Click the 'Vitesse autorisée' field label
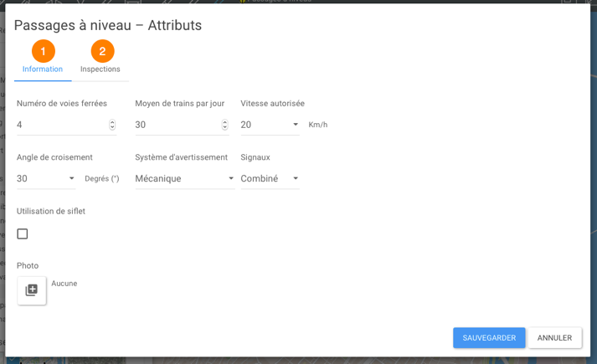The height and width of the screenshot is (364, 597). (273, 104)
